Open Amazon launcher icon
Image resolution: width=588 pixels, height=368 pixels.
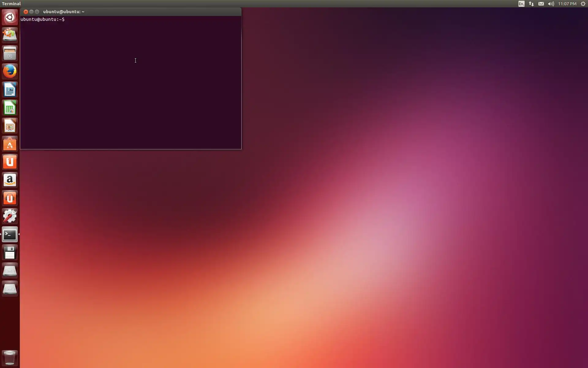10,180
